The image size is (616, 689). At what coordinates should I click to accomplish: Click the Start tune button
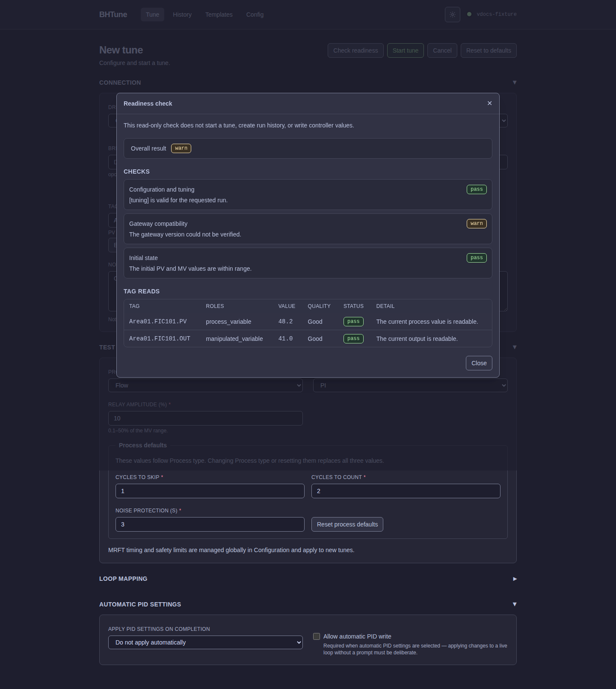click(406, 50)
